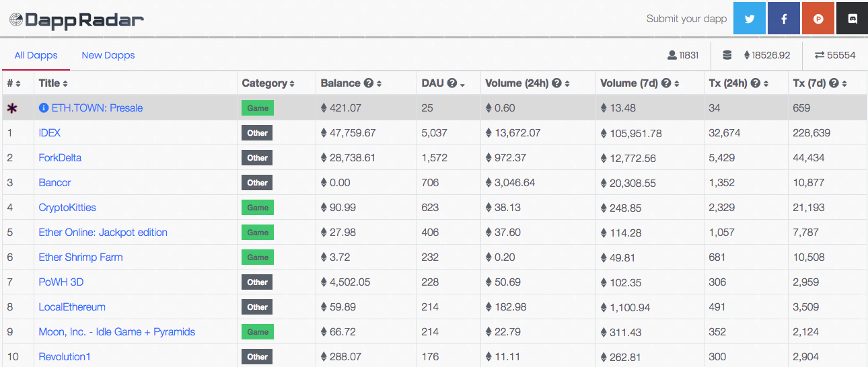Screen dimensions: 868x367
Task: Click Game badge on Ether Online row
Action: point(257,233)
